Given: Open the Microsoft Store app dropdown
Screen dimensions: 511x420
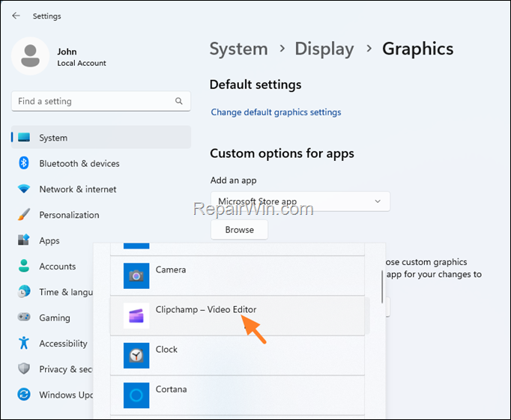Looking at the screenshot, I should [300, 201].
